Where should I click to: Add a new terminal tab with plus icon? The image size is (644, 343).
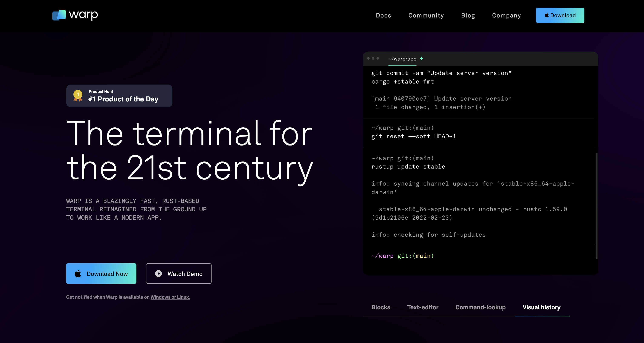click(x=422, y=58)
